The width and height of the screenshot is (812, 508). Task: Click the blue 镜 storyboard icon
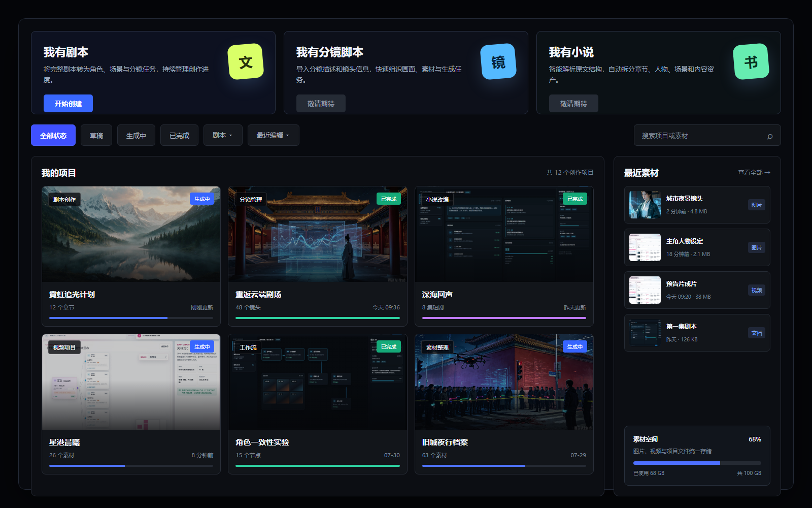[x=498, y=61]
